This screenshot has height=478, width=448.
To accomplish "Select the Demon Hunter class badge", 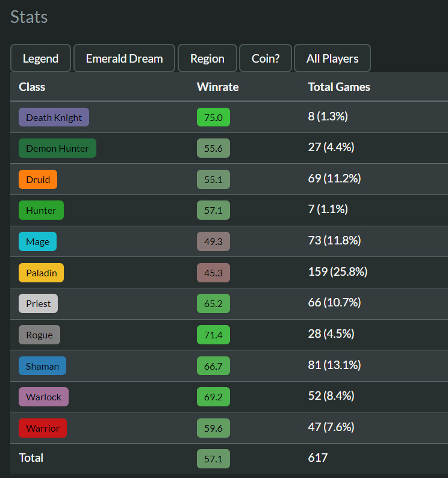I will [57, 148].
